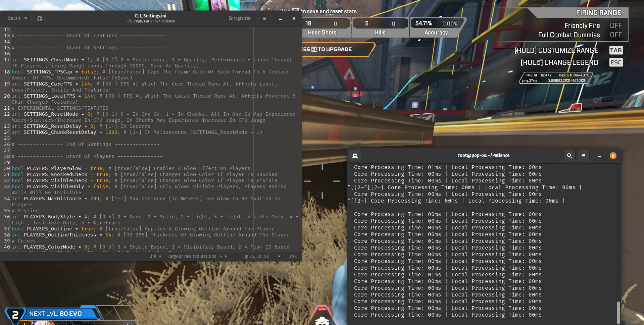Click the TAB key prompt for Customize Range

coord(616,50)
